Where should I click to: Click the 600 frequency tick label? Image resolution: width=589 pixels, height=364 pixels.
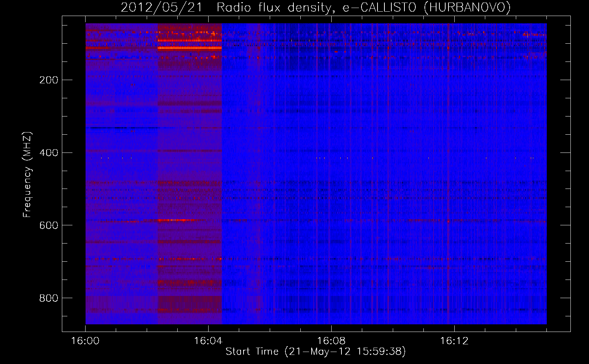49,226
